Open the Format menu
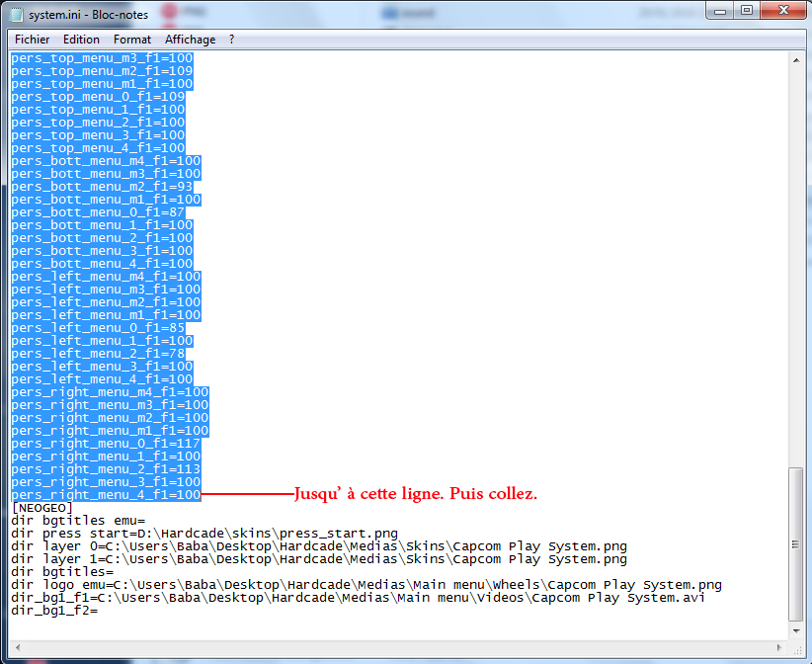 (132, 40)
